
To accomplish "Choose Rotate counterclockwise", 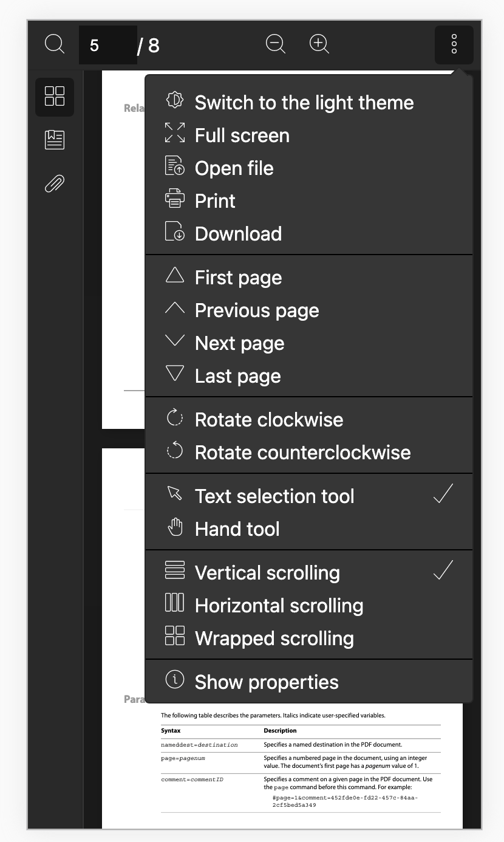I will [302, 452].
